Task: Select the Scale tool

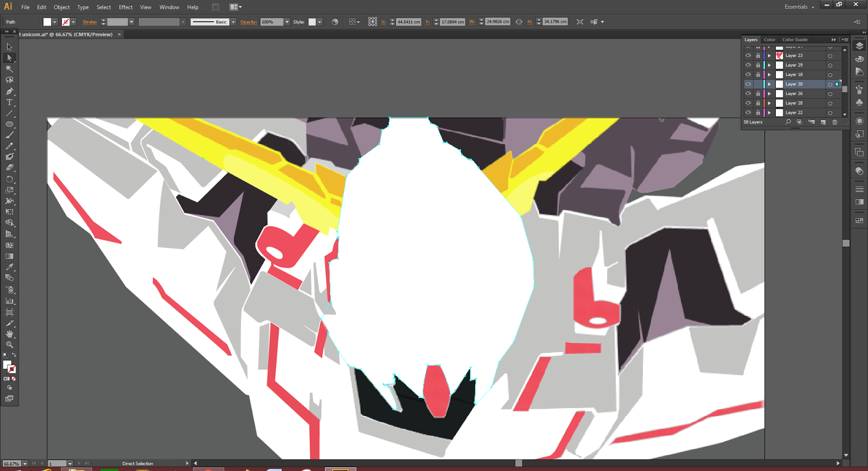Action: click(9, 190)
